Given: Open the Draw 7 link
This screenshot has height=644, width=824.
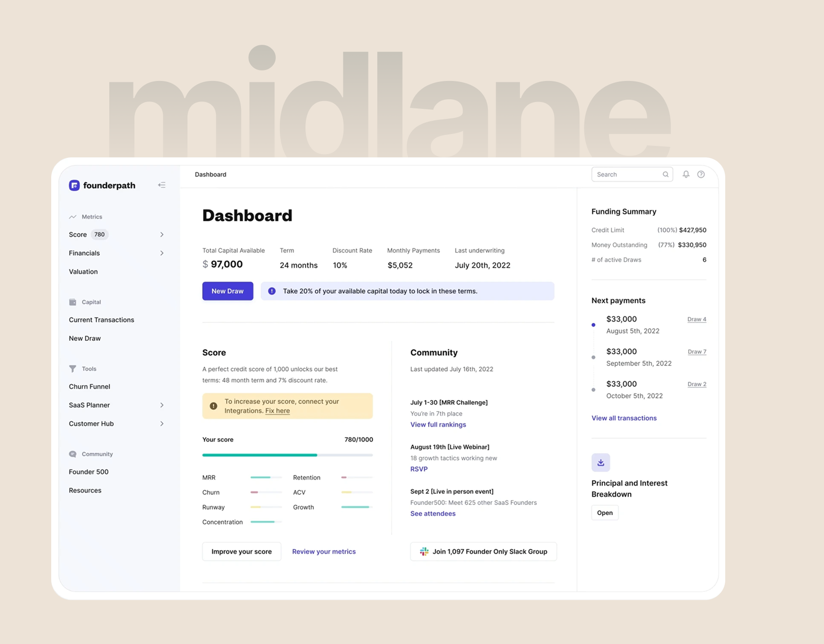Looking at the screenshot, I should 697,352.
